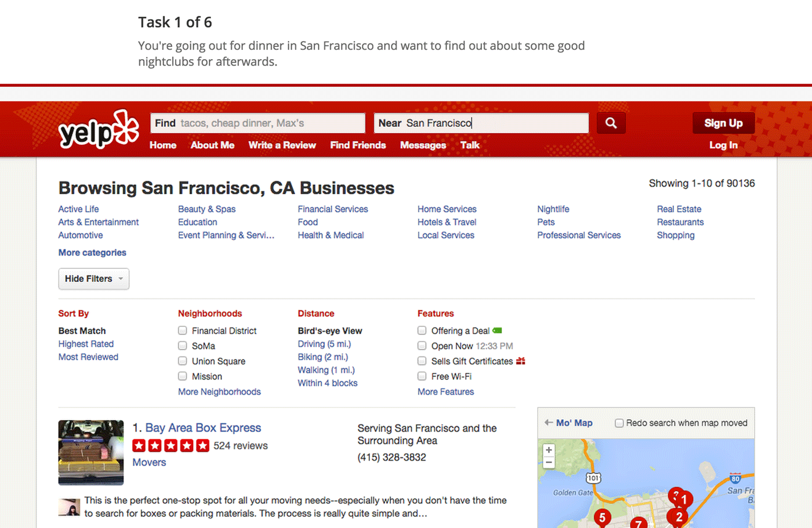
Task: Browse the Nightlife category
Action: tap(553, 209)
